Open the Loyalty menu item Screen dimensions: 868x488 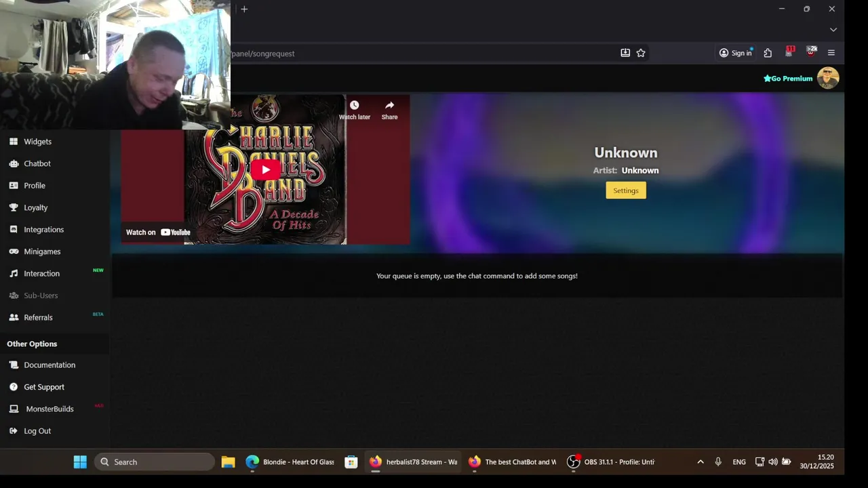click(x=35, y=207)
